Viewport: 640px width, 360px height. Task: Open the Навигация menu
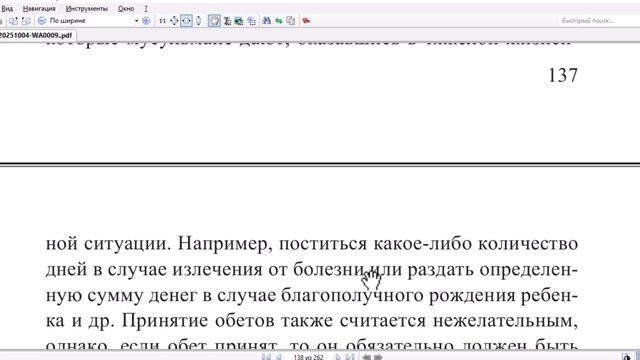pos(39,9)
